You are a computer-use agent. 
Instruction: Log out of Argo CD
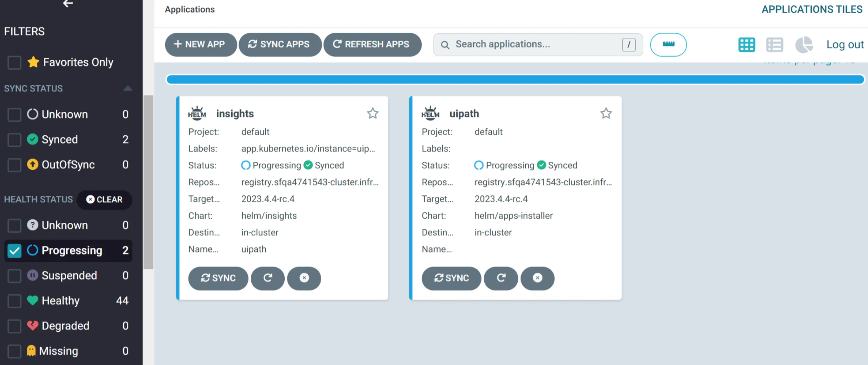(x=845, y=44)
